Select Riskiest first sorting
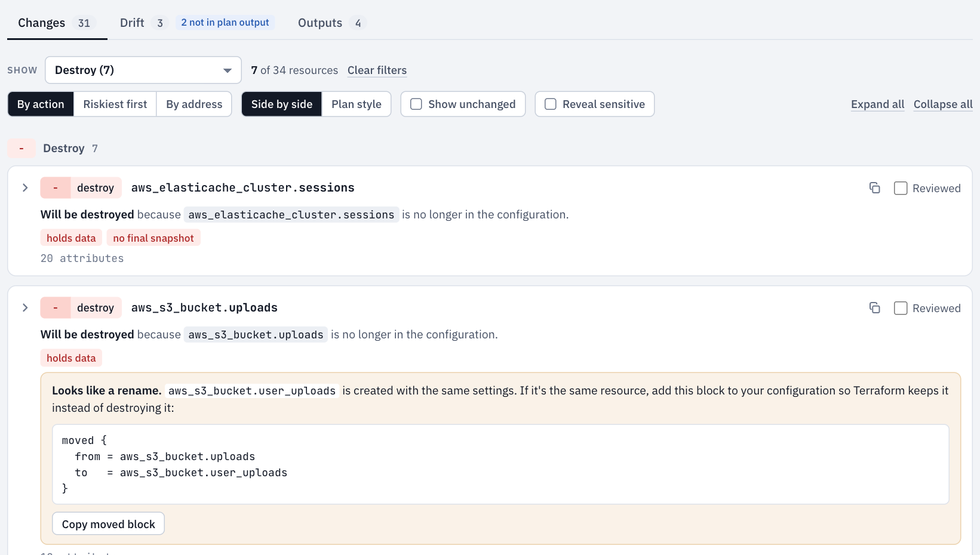The height and width of the screenshot is (555, 980). tap(115, 104)
